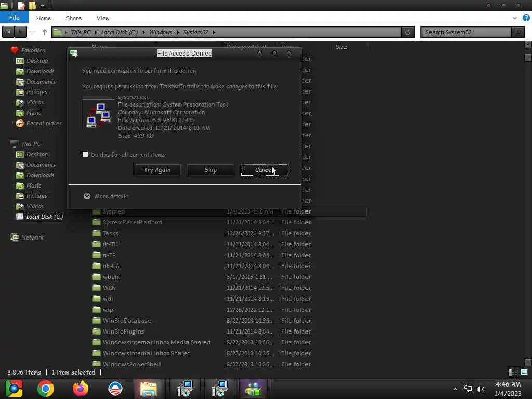
Task: Click the Sysprep folder icon
Action: click(x=97, y=211)
